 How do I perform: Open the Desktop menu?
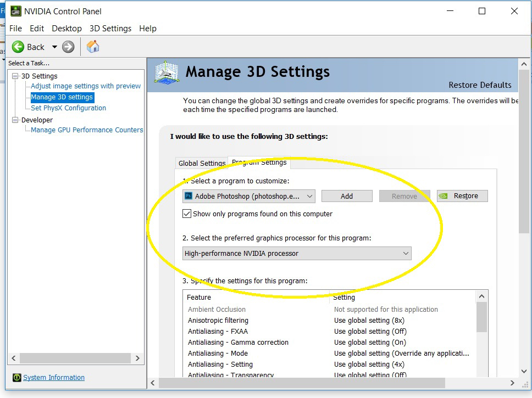[x=66, y=29]
